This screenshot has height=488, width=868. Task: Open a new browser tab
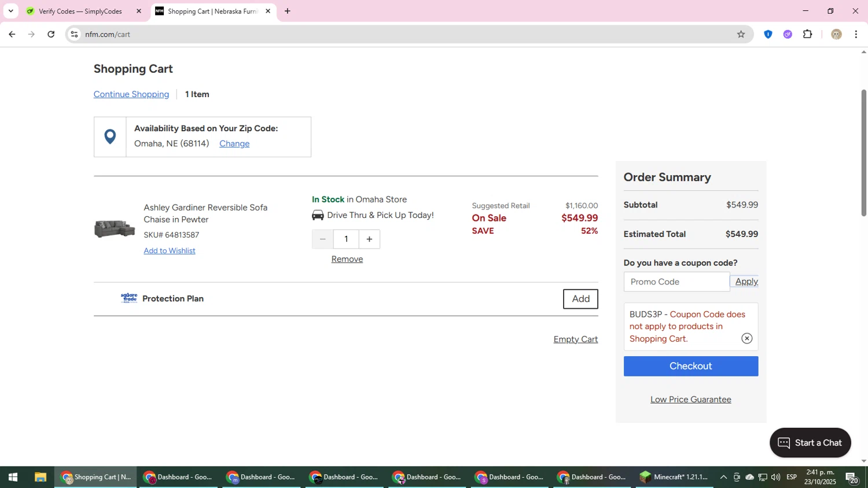coord(288,11)
